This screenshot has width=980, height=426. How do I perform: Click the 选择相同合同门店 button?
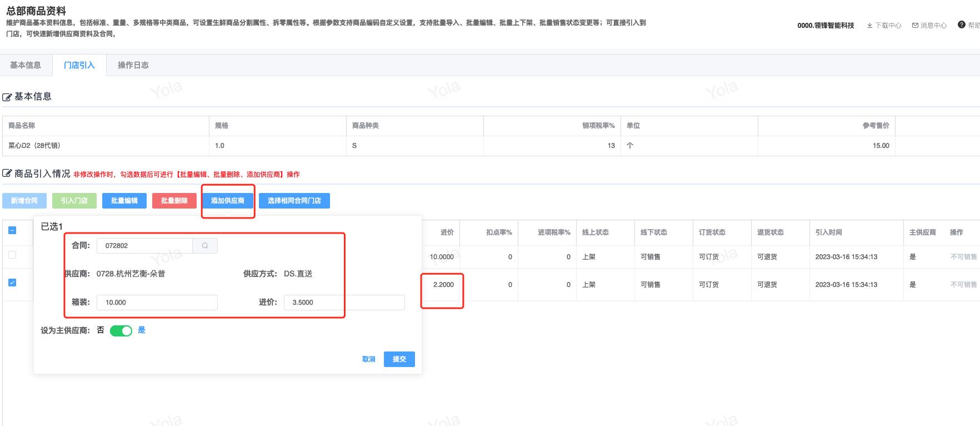coord(294,201)
